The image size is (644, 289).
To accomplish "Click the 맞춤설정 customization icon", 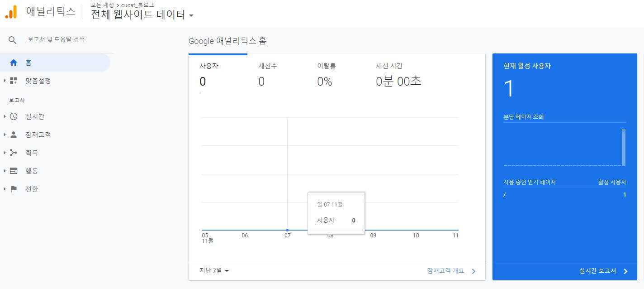I will (x=14, y=81).
